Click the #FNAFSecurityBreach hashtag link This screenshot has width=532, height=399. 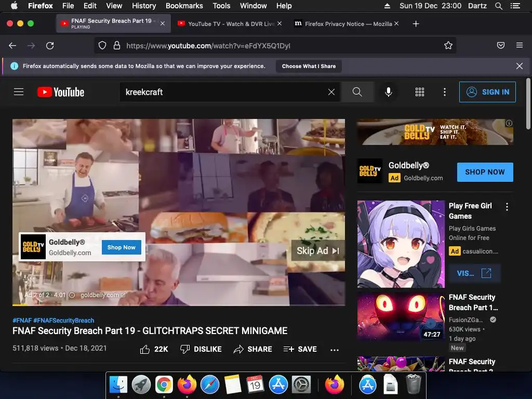[64, 320]
